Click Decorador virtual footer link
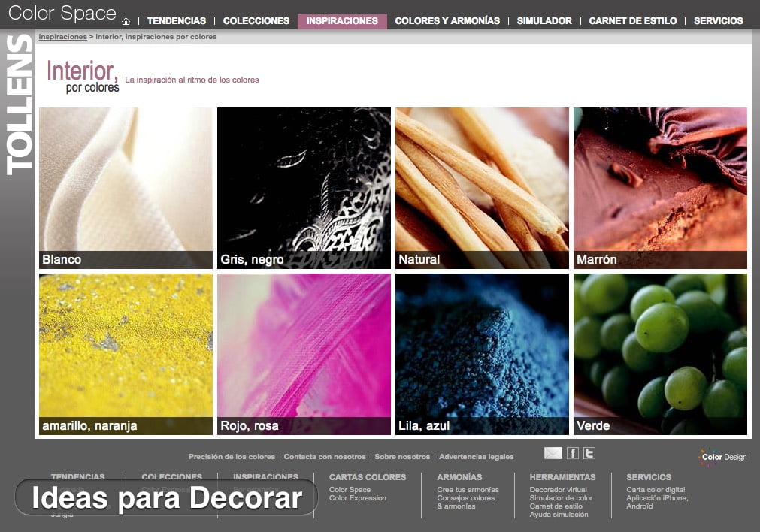This screenshot has height=532, width=760. [x=559, y=490]
